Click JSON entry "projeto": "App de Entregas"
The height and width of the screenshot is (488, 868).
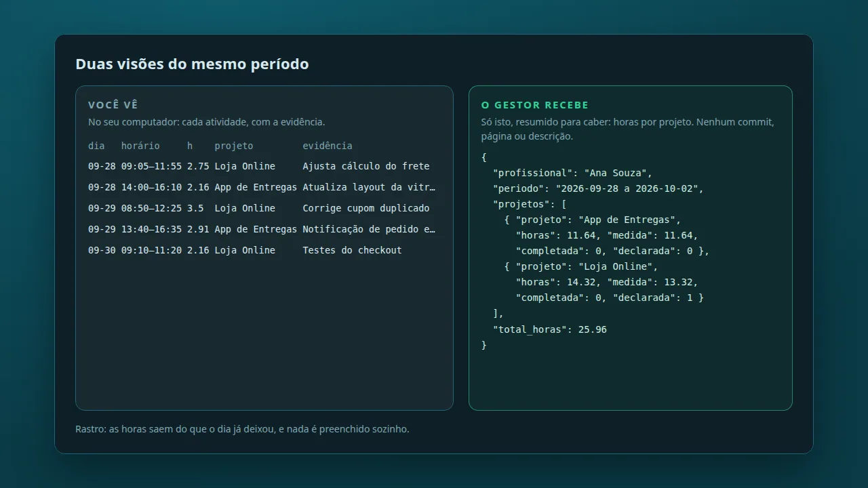coord(592,220)
